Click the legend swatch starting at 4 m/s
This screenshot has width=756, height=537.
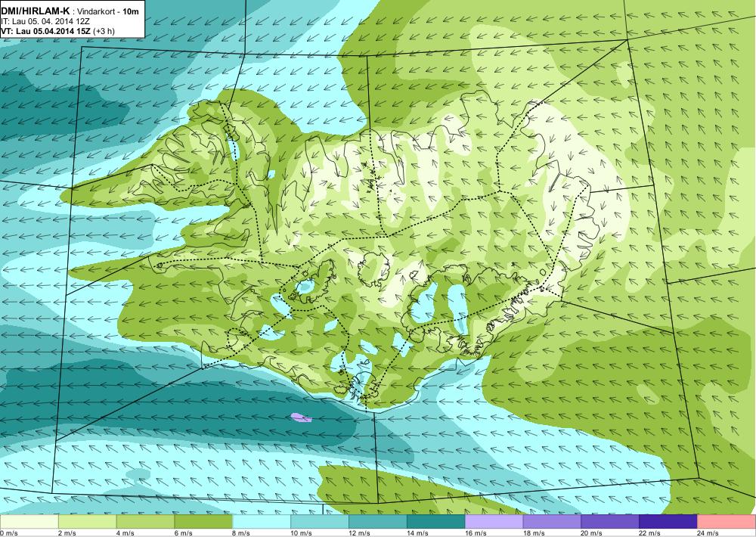[146, 522]
